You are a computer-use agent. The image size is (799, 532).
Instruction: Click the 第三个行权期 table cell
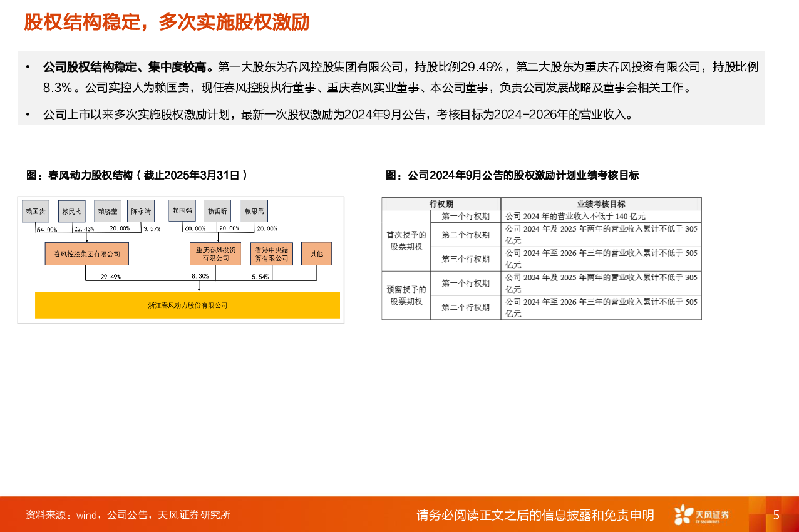466,259
